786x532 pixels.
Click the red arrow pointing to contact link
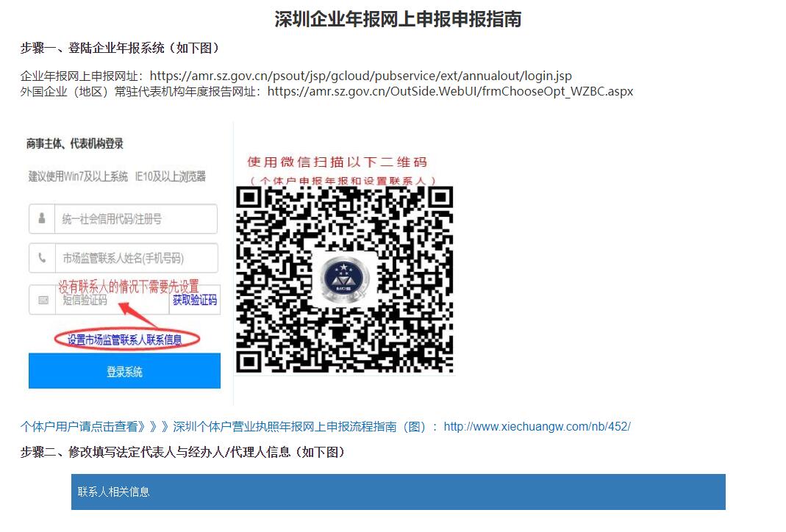[x=138, y=315]
